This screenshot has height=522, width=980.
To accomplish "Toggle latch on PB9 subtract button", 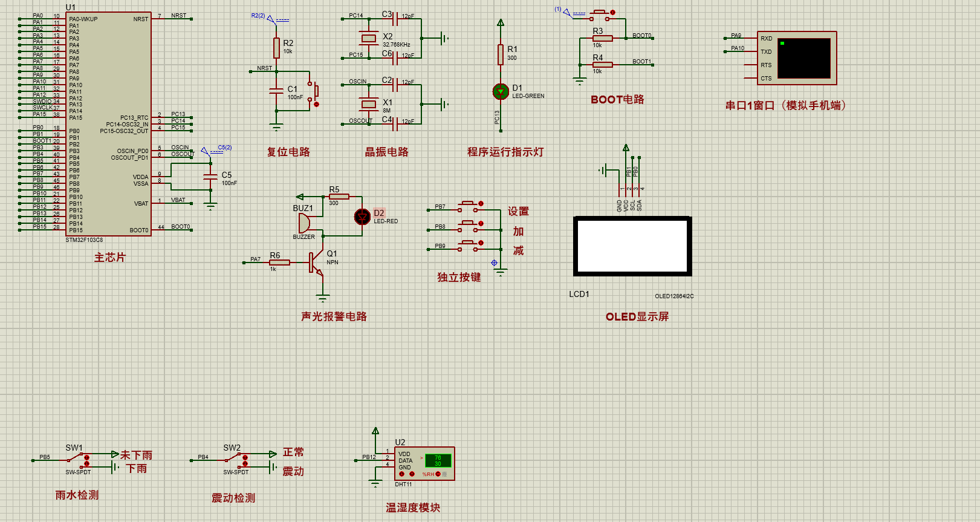I will pos(481,243).
